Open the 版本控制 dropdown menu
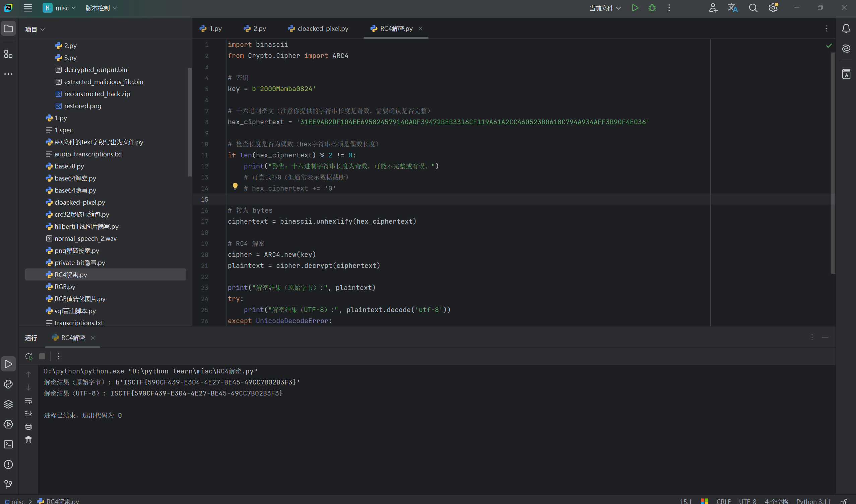This screenshot has height=504, width=856. pos(101,8)
